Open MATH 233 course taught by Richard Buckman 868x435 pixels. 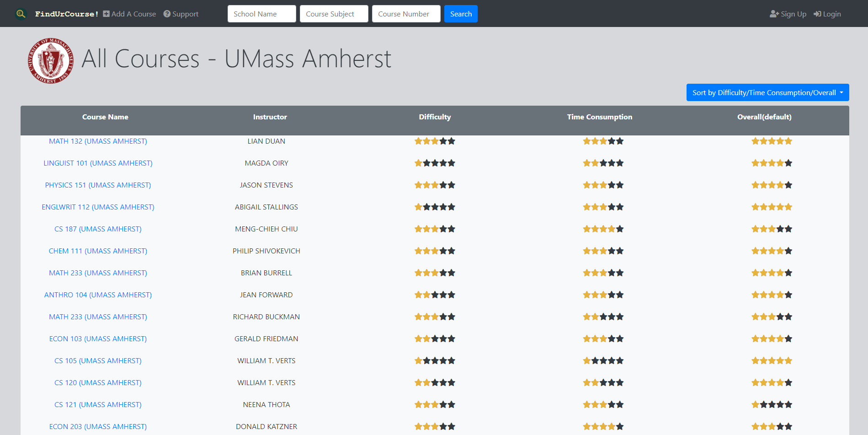tap(98, 317)
